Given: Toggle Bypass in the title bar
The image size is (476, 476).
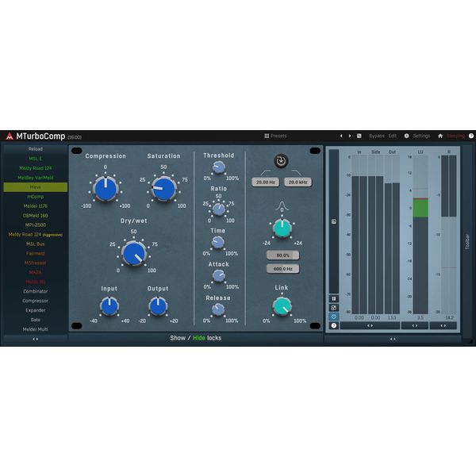Looking at the screenshot, I should 376,136.
